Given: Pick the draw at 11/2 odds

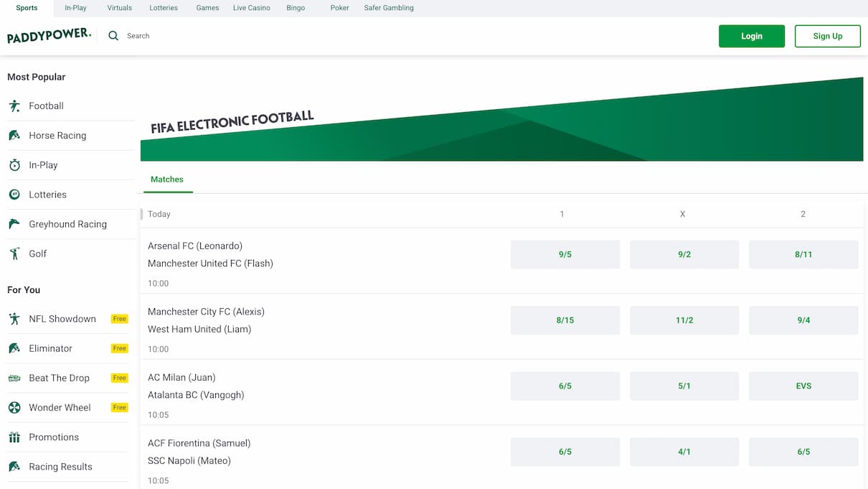Looking at the screenshot, I should click(x=684, y=320).
